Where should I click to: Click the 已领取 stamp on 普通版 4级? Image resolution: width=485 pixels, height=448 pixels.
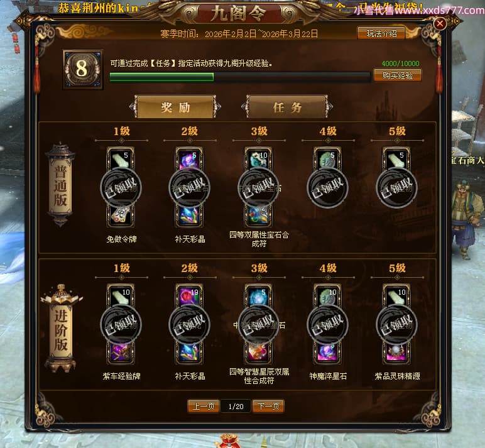327,187
